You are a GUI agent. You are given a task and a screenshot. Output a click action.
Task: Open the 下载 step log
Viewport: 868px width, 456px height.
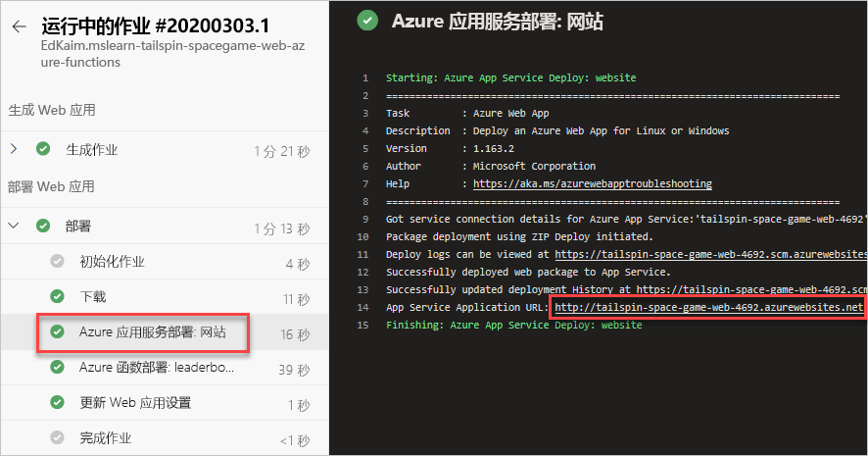165,297
